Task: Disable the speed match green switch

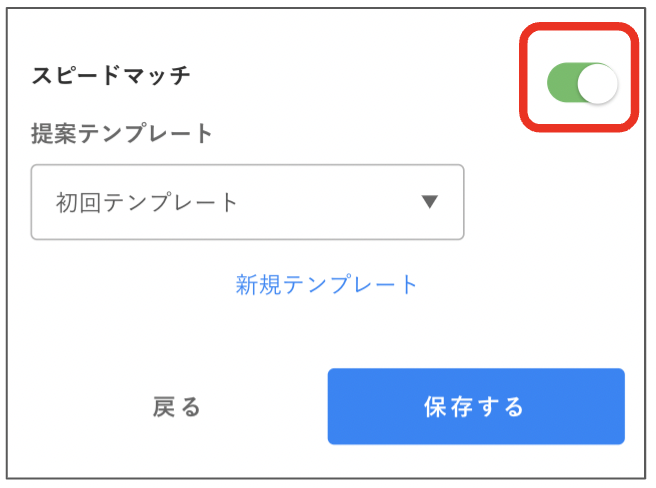Action: 582,83
